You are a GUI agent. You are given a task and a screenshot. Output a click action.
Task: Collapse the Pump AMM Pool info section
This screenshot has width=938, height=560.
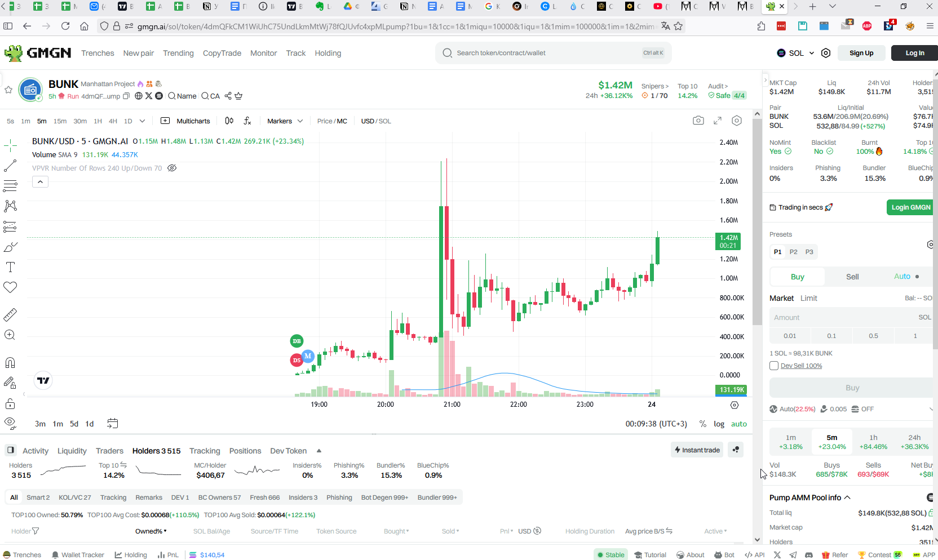(847, 497)
